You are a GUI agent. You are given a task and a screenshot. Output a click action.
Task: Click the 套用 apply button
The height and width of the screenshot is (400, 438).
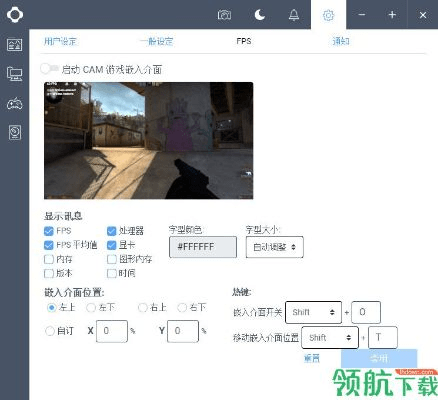point(379,358)
